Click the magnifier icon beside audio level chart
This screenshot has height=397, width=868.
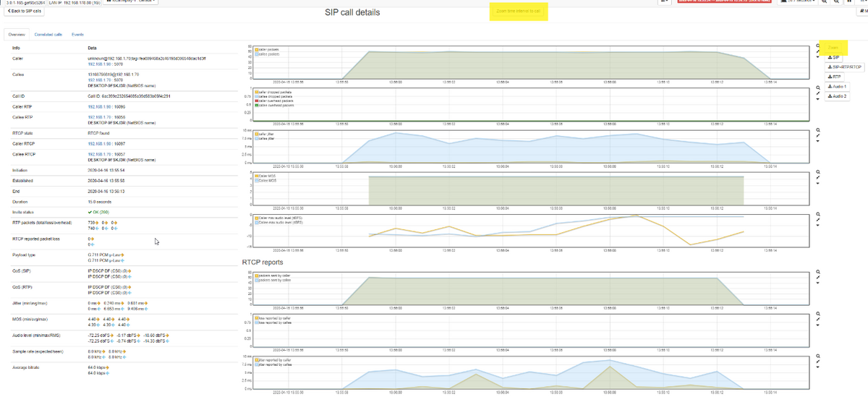click(x=817, y=214)
